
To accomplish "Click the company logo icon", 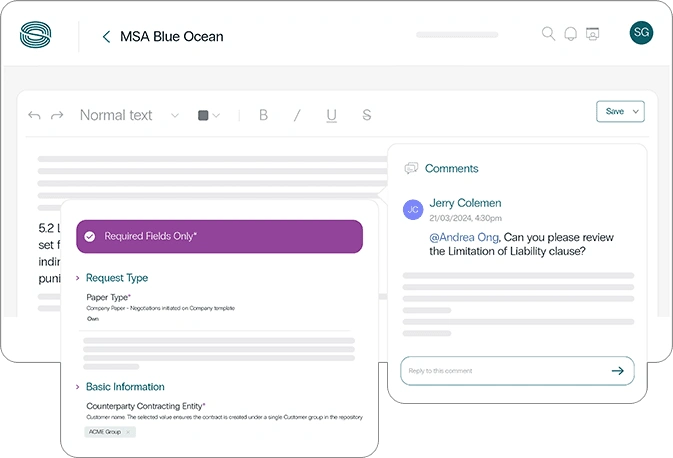I will point(37,36).
